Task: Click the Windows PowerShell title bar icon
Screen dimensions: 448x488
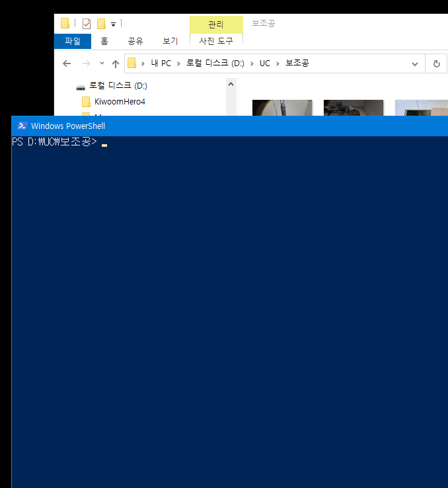Action: 22,126
